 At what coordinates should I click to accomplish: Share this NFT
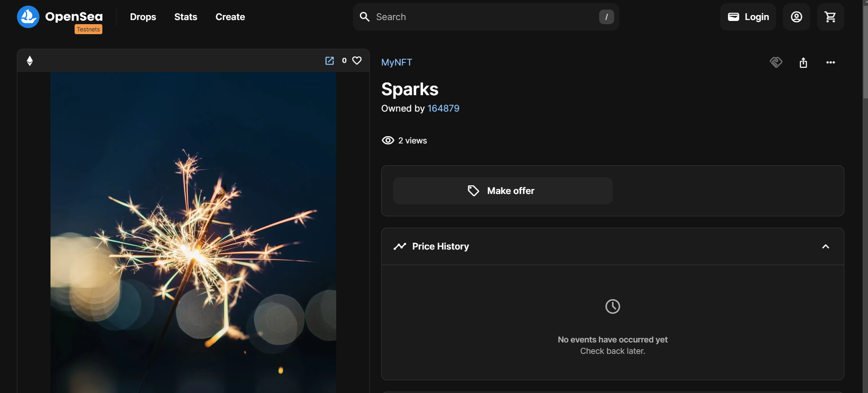[x=803, y=62]
